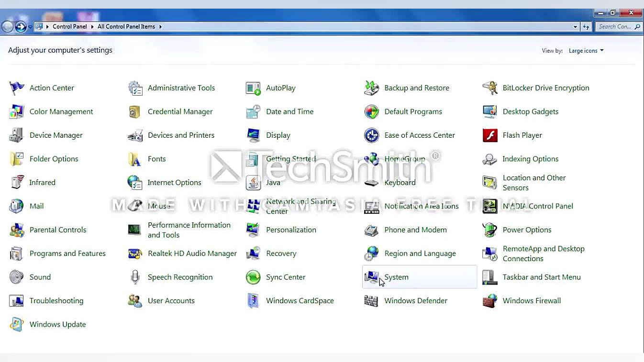Open RemoteApp and Desktop Connections link
The height and width of the screenshot is (362, 644).
tap(544, 253)
